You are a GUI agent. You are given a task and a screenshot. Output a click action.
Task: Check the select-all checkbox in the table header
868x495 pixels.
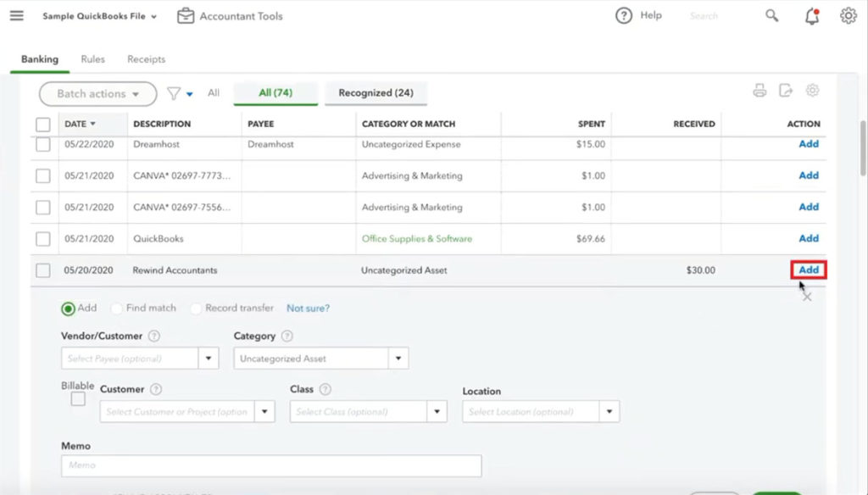(43, 124)
